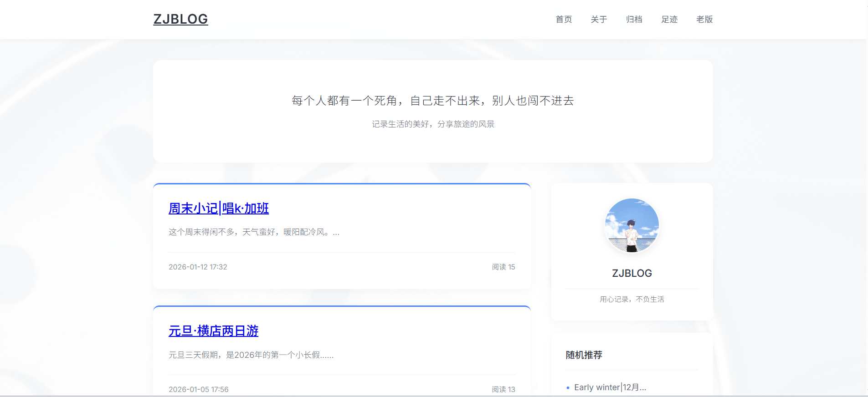Click the 阅读 15 read count
Image resolution: width=868 pixels, height=397 pixels.
click(x=503, y=267)
